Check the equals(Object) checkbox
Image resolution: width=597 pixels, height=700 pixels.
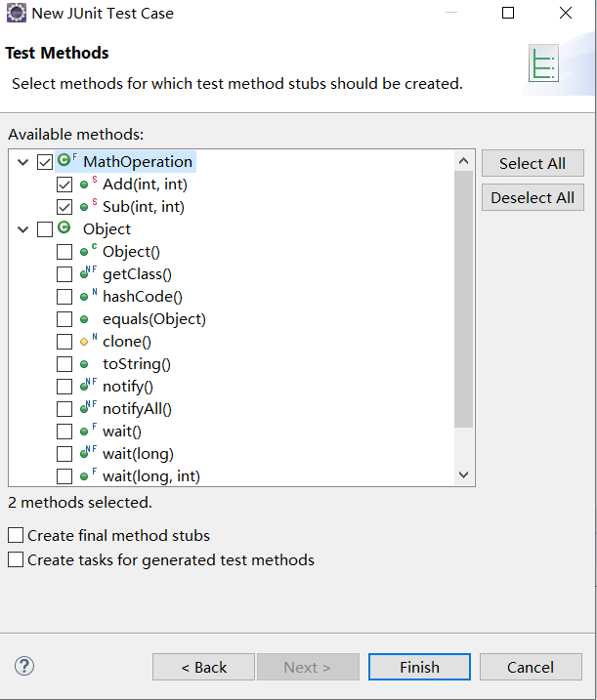click(64, 318)
